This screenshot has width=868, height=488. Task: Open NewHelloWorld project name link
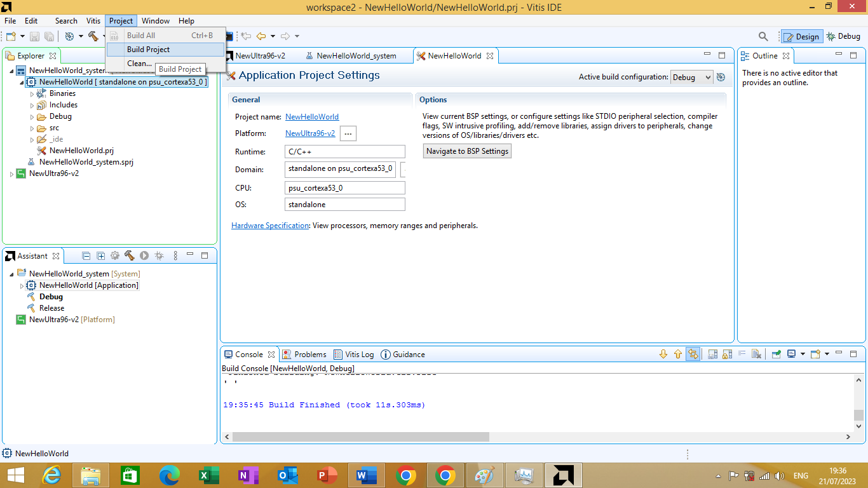(x=312, y=117)
